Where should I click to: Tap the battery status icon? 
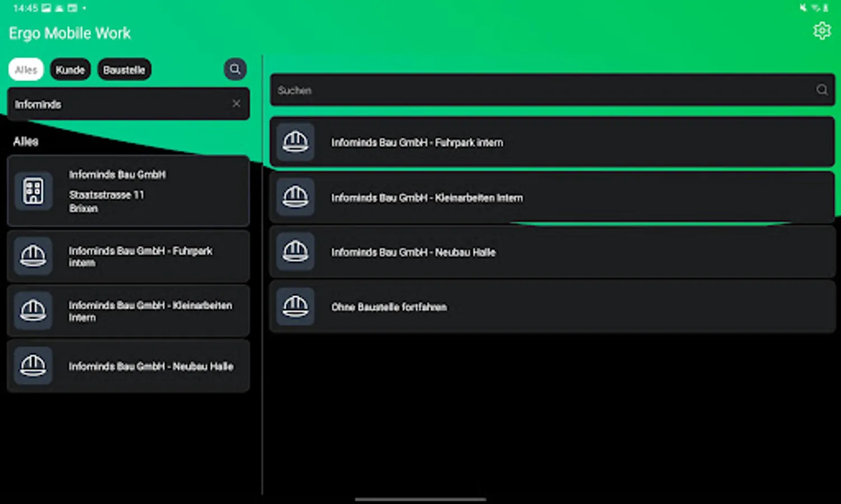pos(825,8)
